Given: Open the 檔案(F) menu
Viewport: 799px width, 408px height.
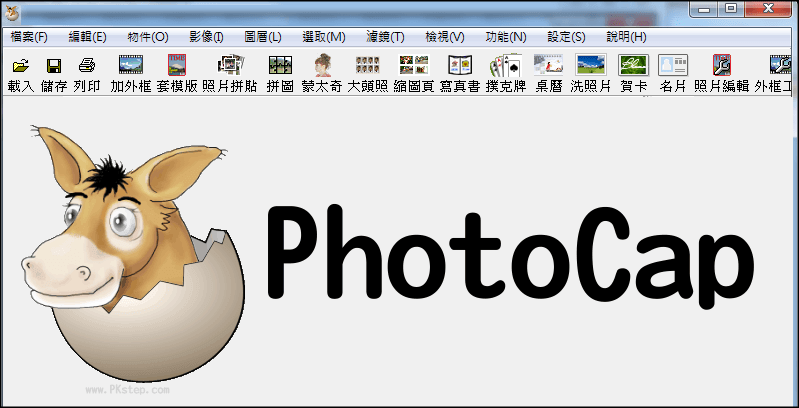Looking at the screenshot, I should [x=29, y=37].
